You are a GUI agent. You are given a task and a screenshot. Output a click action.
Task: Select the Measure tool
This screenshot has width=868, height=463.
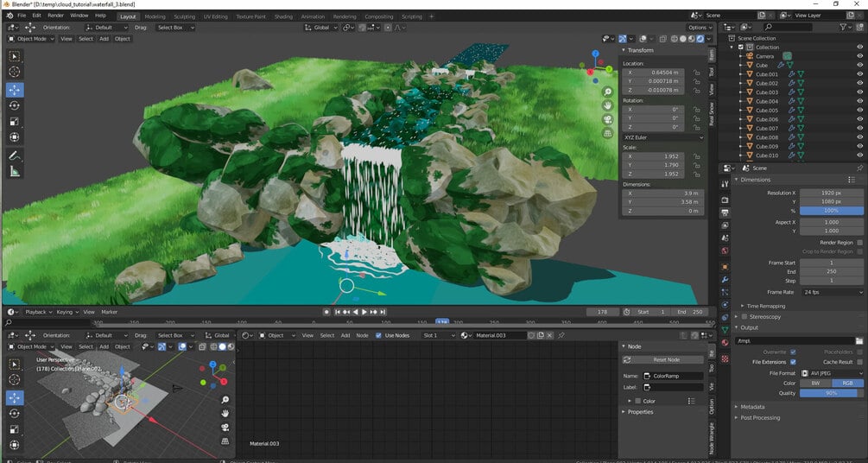click(x=15, y=171)
